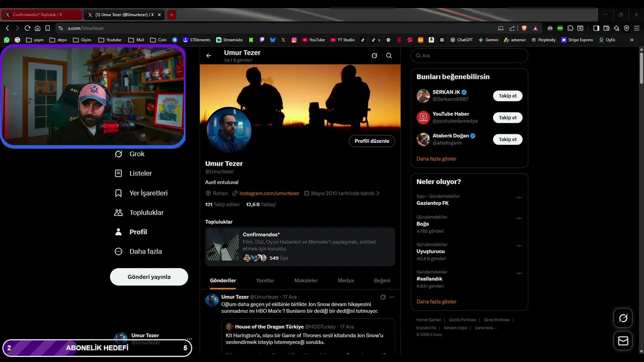Screen dimensions: 644x362
Task: Follow SERKAN JK with Takip et
Action: click(x=508, y=96)
